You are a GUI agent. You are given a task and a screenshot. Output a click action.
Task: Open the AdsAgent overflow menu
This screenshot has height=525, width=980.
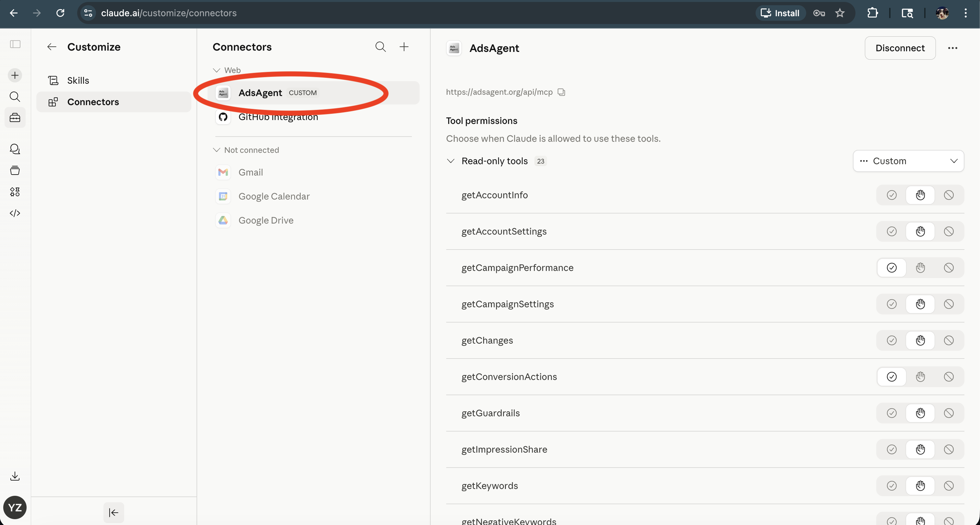953,48
